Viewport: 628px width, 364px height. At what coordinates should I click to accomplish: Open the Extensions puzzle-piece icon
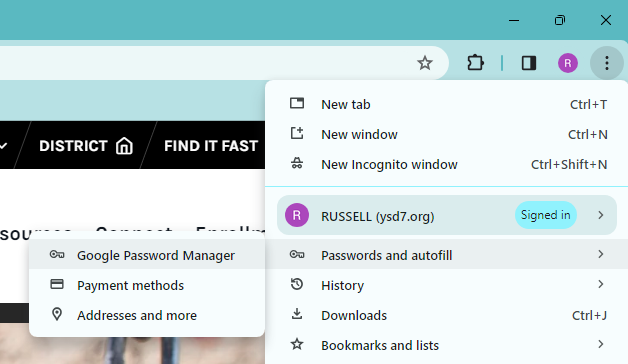tap(475, 63)
